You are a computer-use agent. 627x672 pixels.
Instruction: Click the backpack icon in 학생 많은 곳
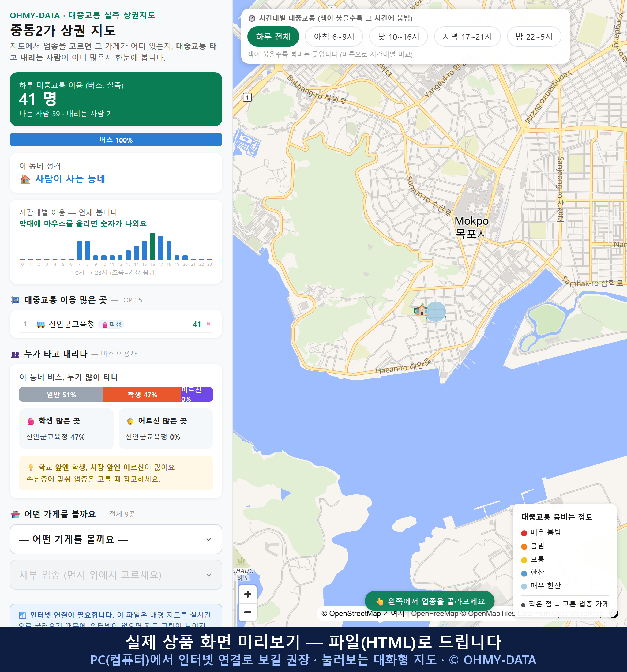[x=31, y=421]
